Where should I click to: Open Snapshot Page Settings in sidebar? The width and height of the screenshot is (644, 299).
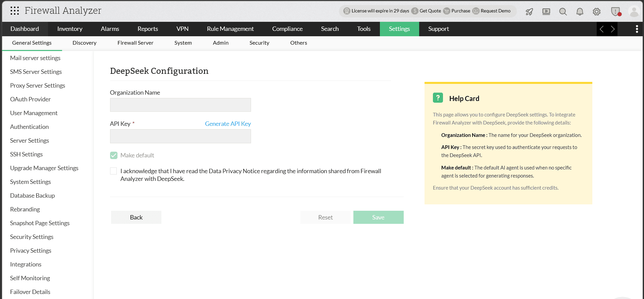[x=40, y=223]
